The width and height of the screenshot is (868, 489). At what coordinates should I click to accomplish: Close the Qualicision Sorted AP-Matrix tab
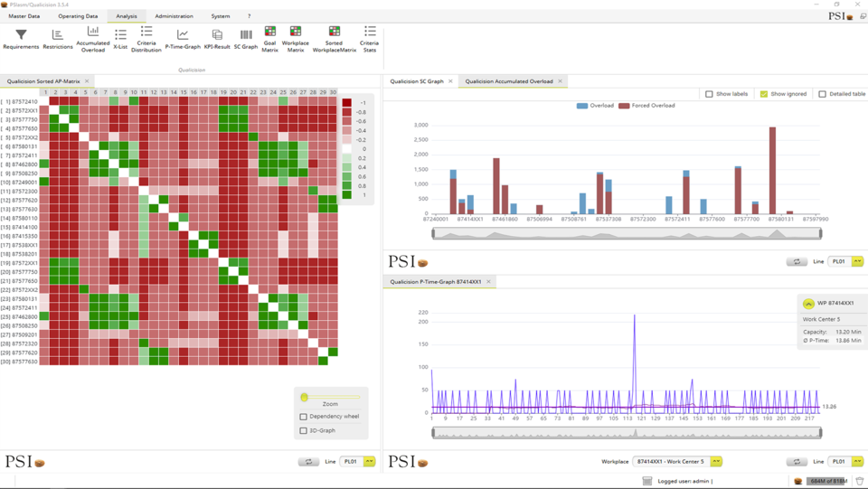(x=87, y=81)
